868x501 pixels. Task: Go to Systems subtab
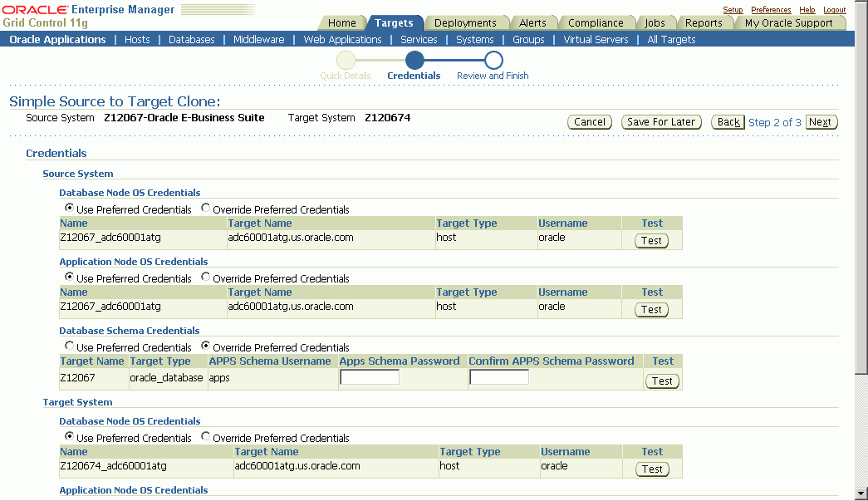pos(475,39)
